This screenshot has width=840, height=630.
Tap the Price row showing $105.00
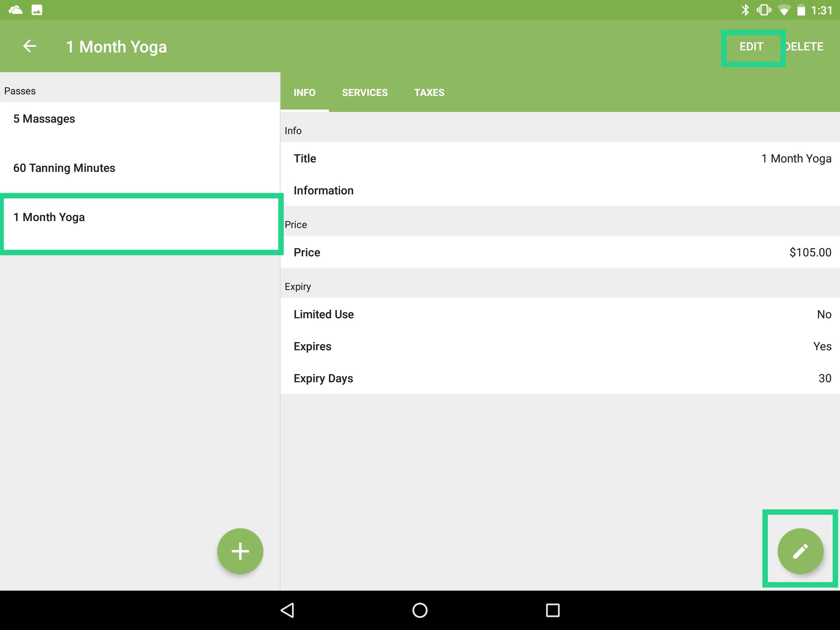(x=560, y=252)
